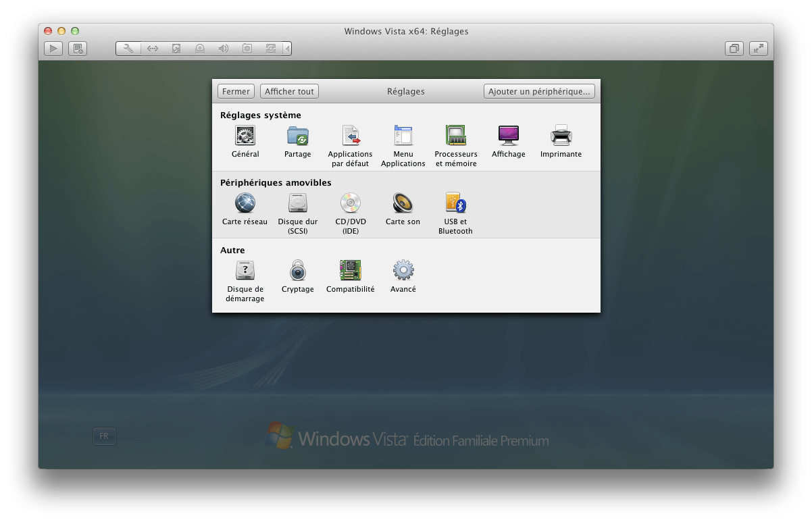Open CD/DVD (IDE) drive settings
Screen dimensions: 812x522
[351, 213]
